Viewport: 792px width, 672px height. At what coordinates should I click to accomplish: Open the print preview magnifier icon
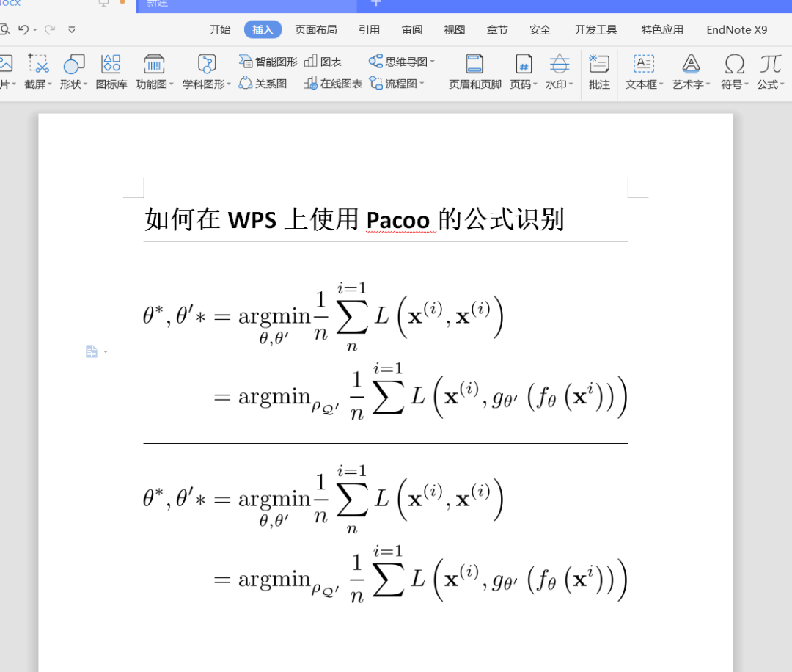pyautogui.click(x=4, y=29)
